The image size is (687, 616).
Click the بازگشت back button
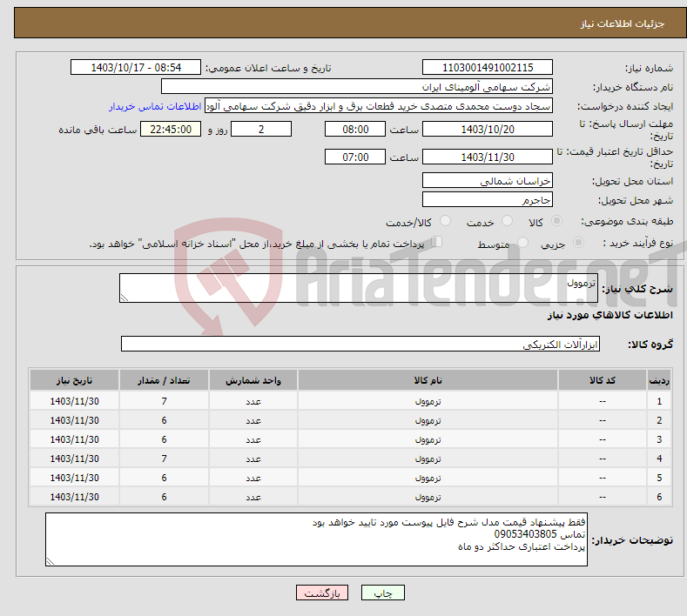[x=322, y=593]
